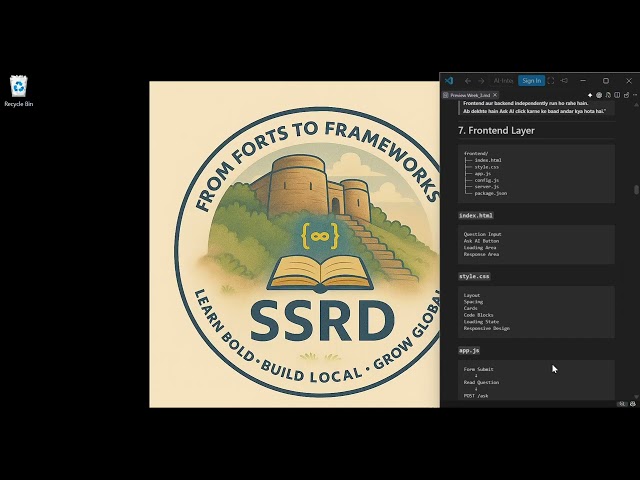Click 'Cards' in the style.css block
Screen dimensions: 640x480
click(470, 308)
